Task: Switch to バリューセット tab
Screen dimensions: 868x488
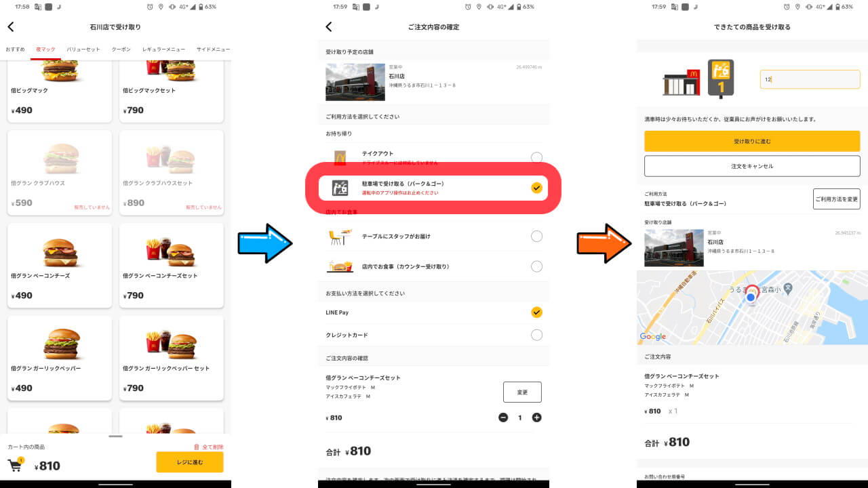Action: [x=83, y=49]
